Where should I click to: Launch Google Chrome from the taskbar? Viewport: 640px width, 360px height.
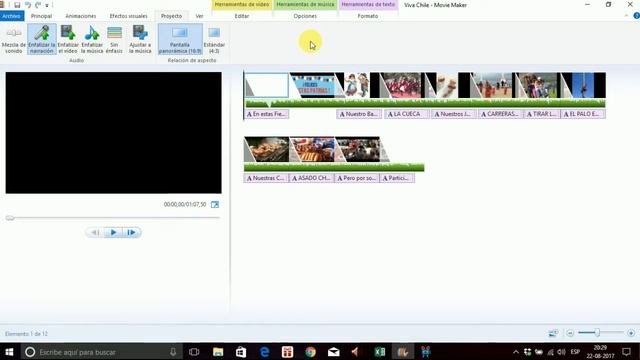point(311,352)
